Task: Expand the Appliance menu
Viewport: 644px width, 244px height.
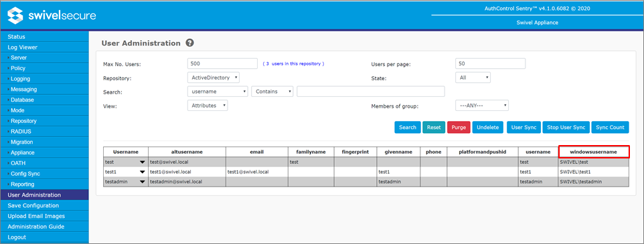Action: pos(44,152)
